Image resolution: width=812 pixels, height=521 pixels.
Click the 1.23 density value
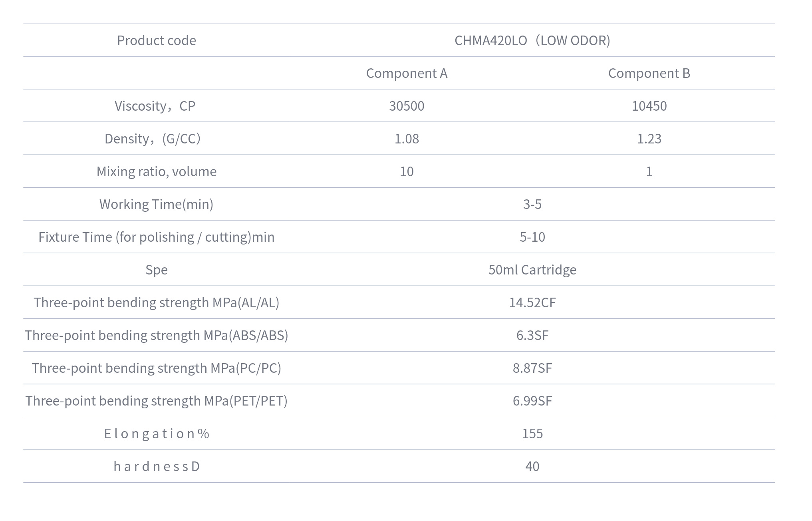tap(649, 139)
